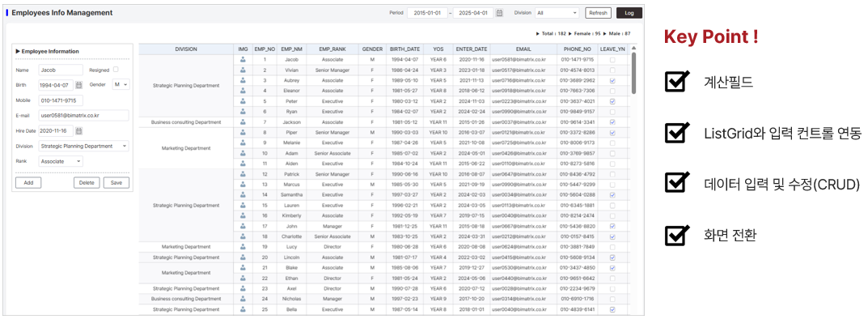Click the Save button
This screenshot has width=868, height=319.
tap(116, 183)
